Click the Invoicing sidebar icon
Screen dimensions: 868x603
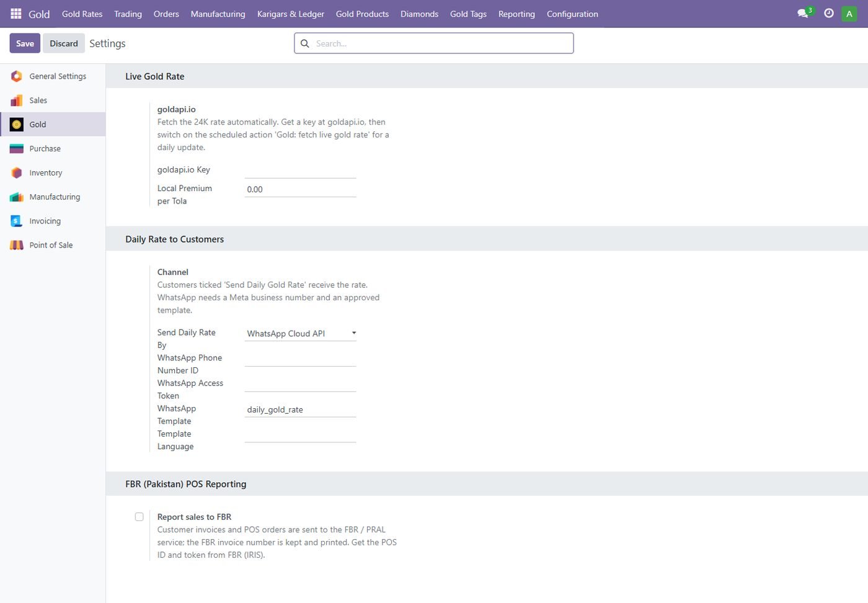pos(17,221)
